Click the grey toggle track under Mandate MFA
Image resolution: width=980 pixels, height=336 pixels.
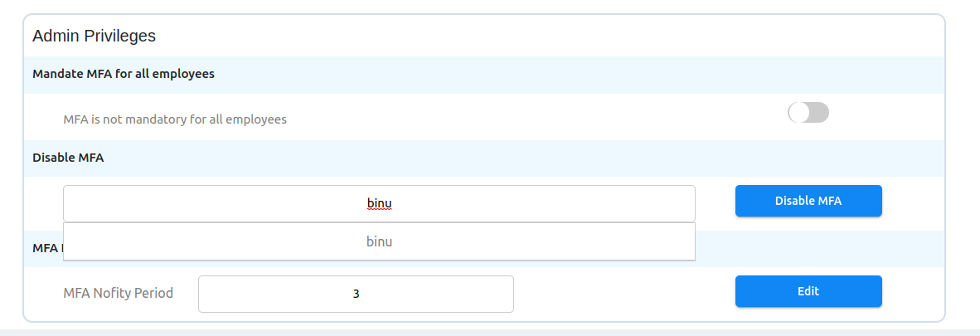[x=819, y=113]
